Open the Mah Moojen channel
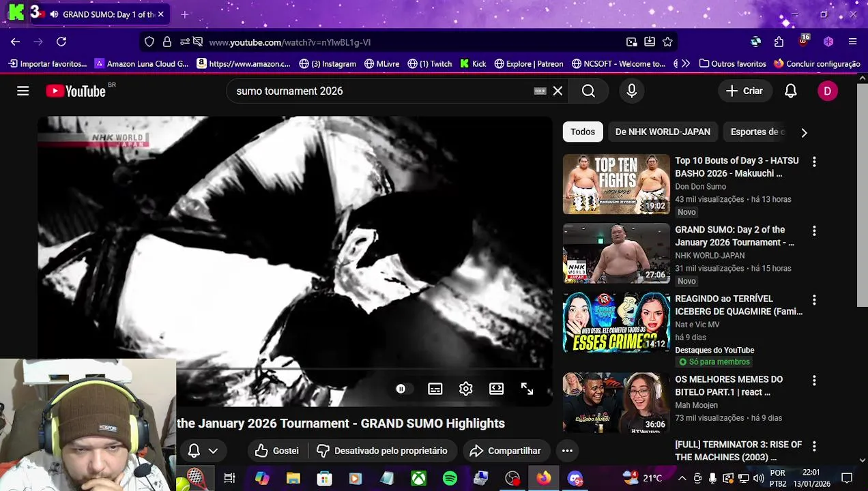Image resolution: width=868 pixels, height=491 pixels. pyautogui.click(x=697, y=405)
